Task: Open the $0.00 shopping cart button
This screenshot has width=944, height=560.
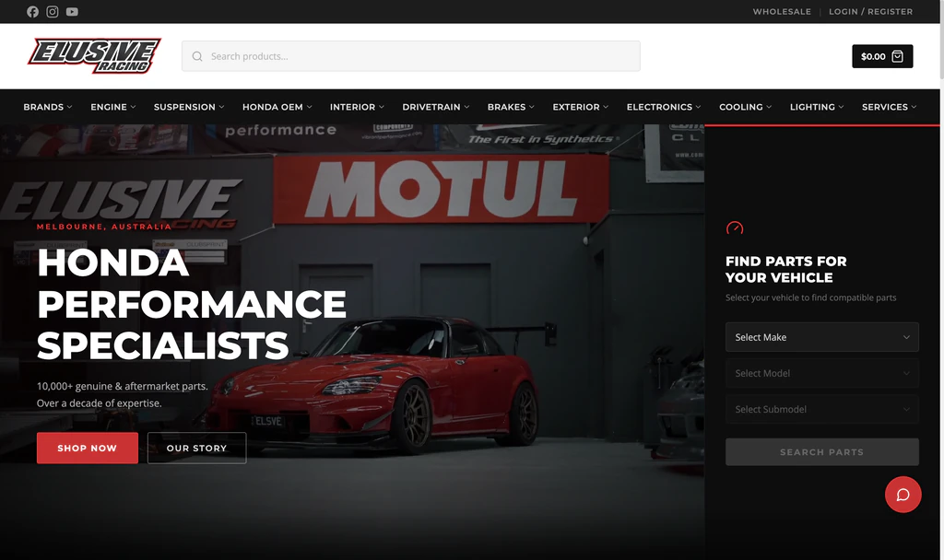Action: 882,56
